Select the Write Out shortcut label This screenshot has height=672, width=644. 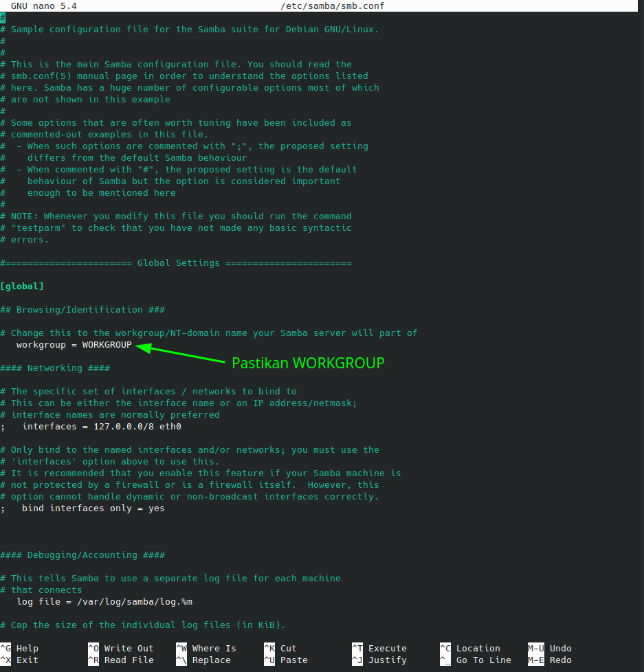point(129,648)
